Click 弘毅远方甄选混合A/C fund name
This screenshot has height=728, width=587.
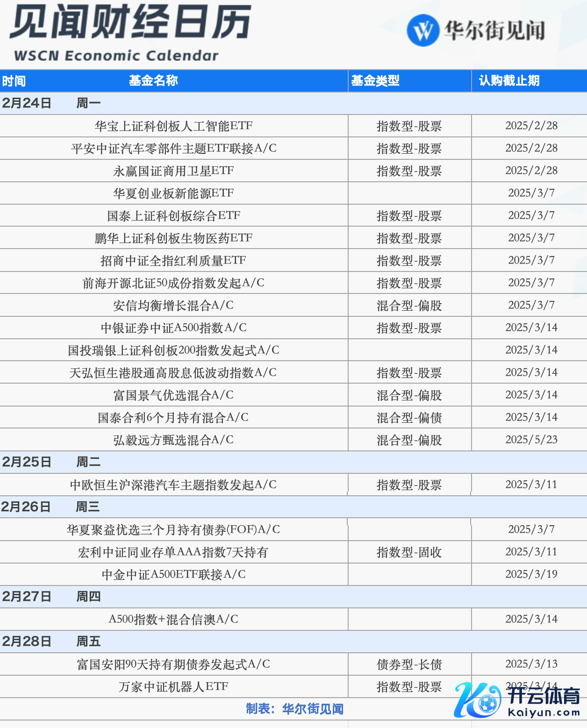173,440
